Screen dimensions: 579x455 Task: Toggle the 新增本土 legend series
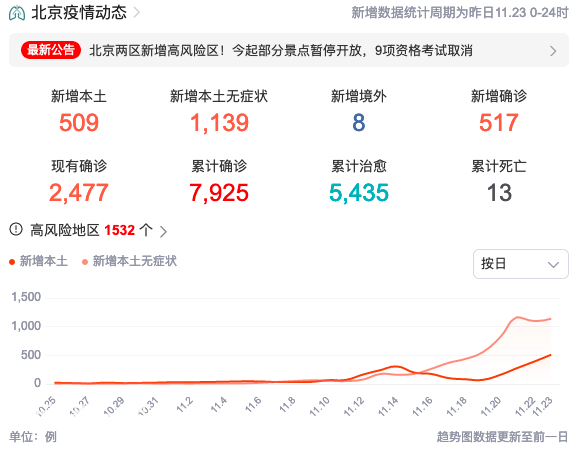tap(38, 261)
